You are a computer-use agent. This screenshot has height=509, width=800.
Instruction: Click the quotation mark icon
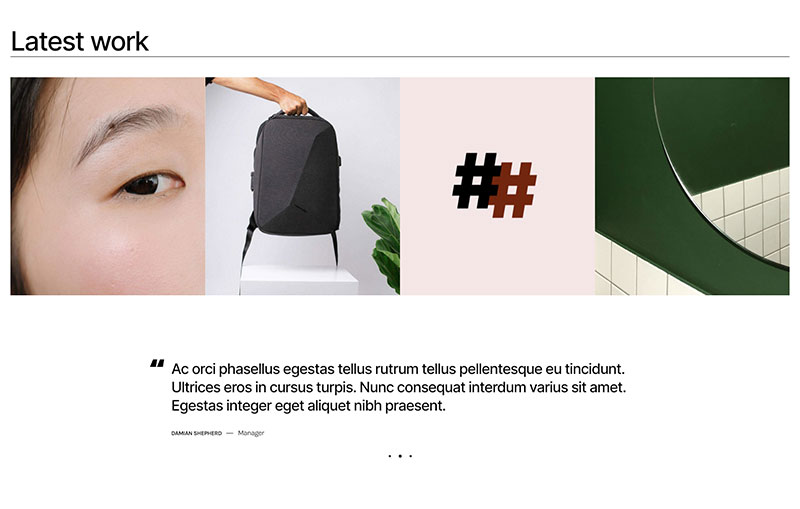pos(157,364)
